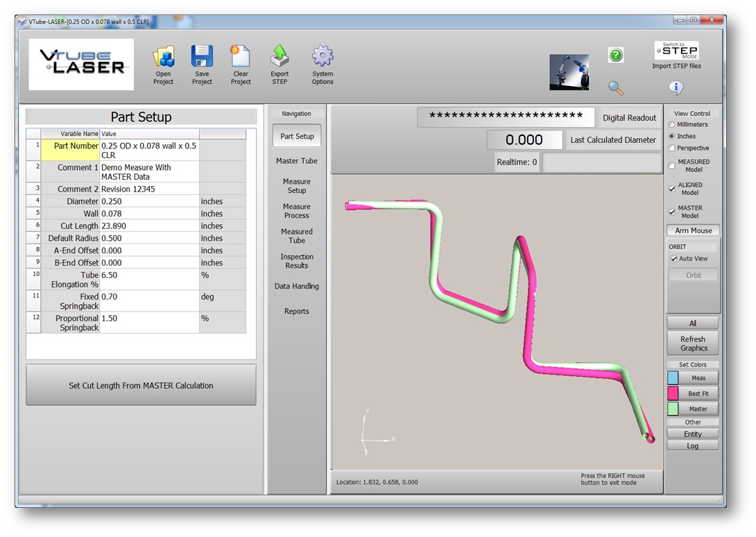Click the Open Project icon

tap(163, 57)
